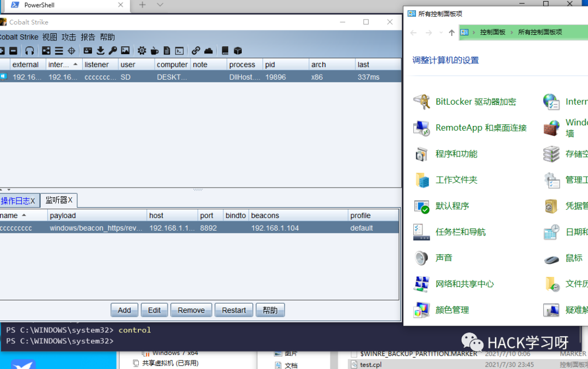Click the Add listener button
This screenshot has height=369, width=588.
point(125,310)
